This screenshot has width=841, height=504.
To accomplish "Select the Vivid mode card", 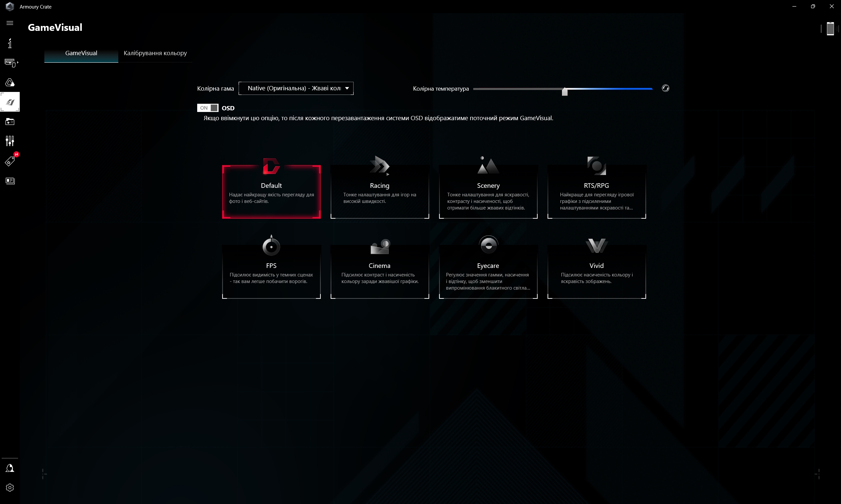I will [x=596, y=272].
